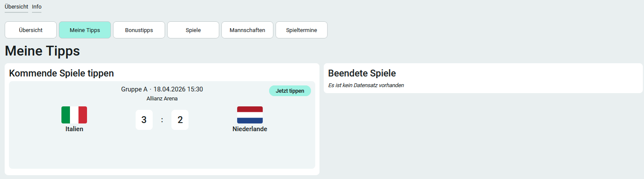Click the Jetzt tippen button

[290, 91]
